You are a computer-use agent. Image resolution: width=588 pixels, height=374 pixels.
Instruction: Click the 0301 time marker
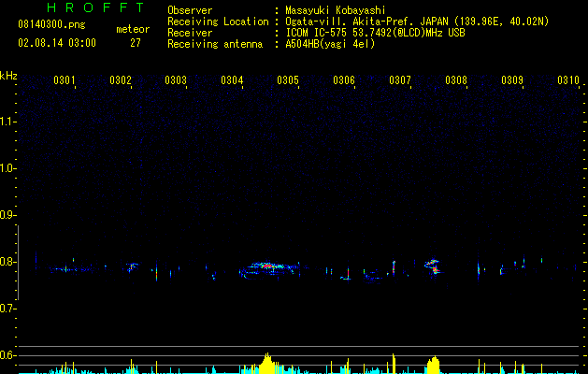click(x=65, y=80)
